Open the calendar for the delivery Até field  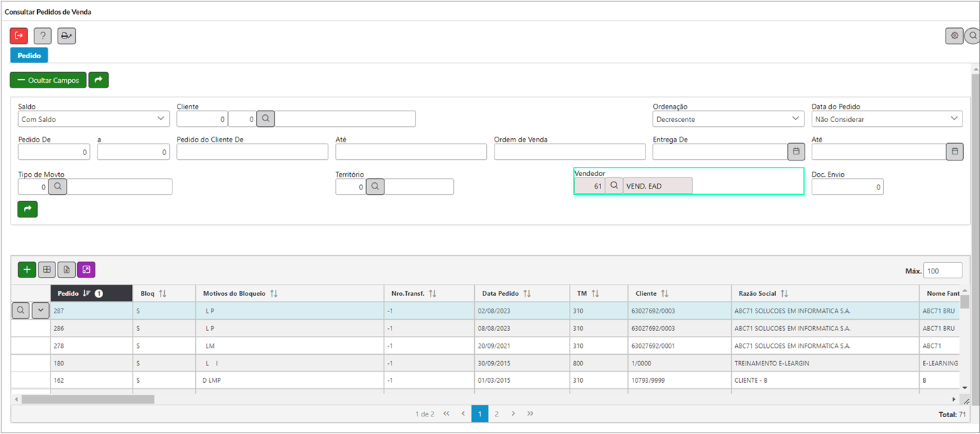tap(955, 151)
